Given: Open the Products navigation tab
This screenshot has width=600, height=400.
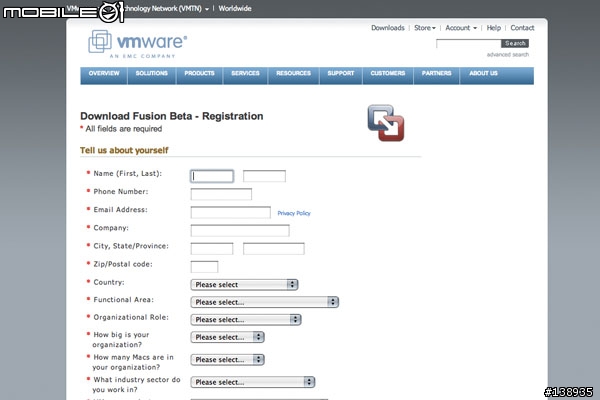Looking at the screenshot, I should (x=199, y=75).
